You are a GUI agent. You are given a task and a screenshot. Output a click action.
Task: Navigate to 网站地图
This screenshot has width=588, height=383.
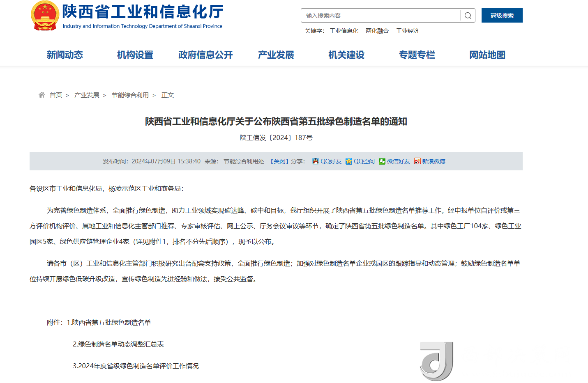click(487, 54)
